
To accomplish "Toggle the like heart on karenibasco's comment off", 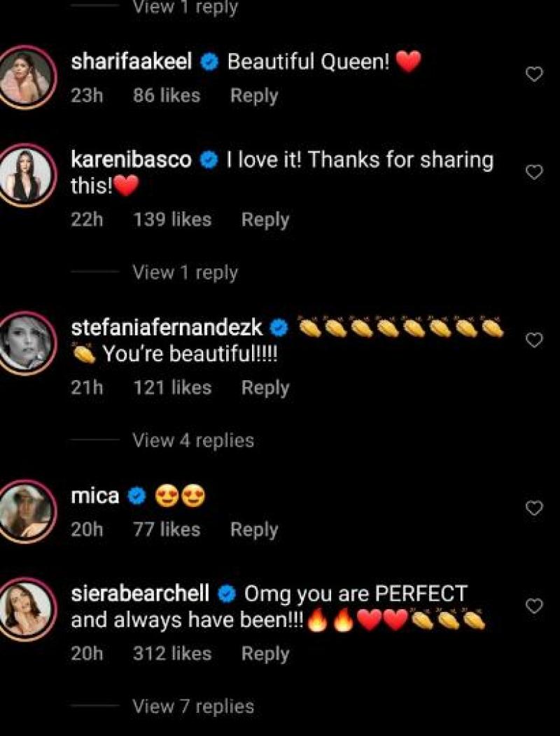I will pos(535,171).
